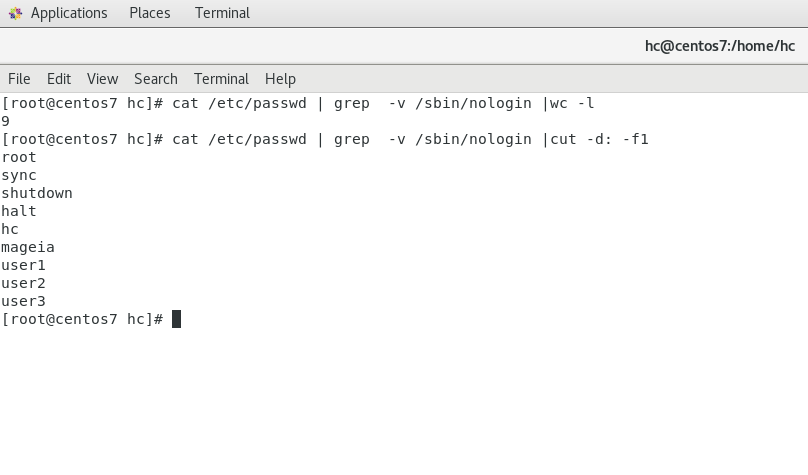Click the Applications menu icon

15,13
